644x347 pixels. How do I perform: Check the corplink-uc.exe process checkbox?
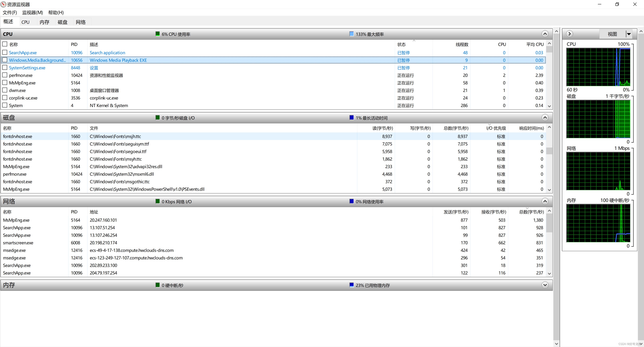pos(5,97)
